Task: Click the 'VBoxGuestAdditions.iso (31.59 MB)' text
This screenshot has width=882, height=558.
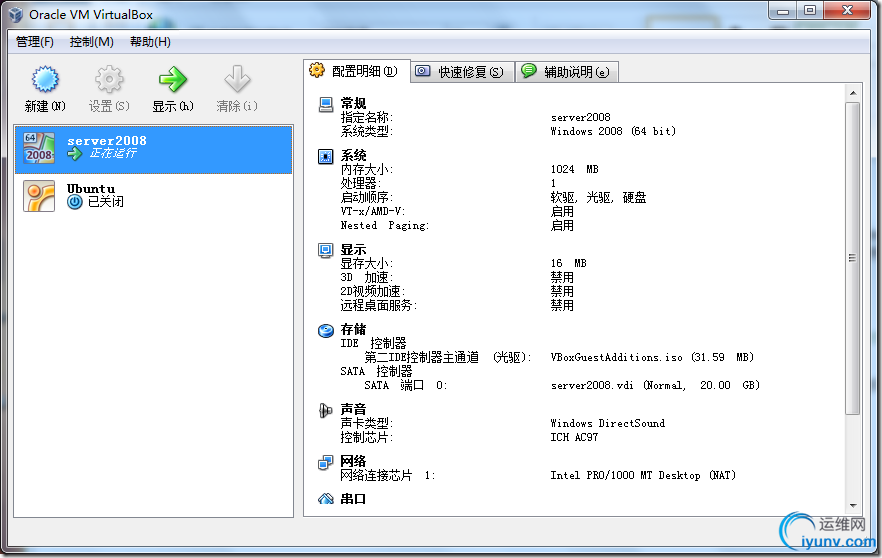Action: pyautogui.click(x=652, y=358)
